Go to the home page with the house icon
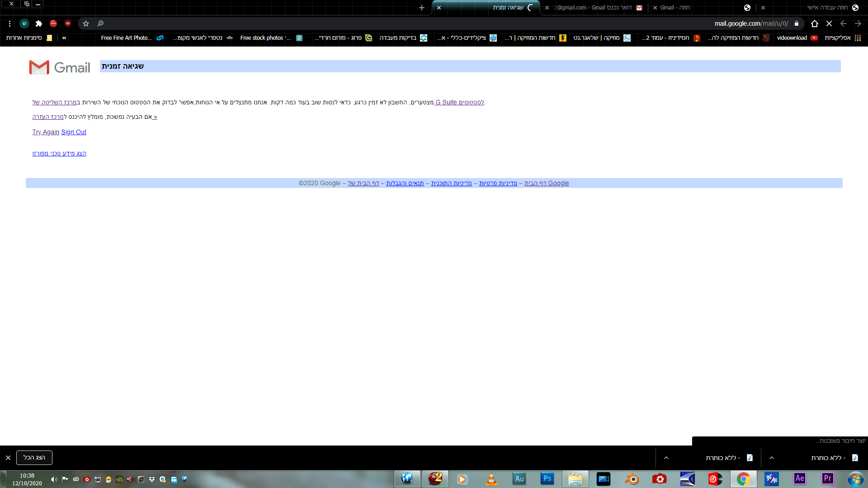The width and height of the screenshot is (868, 488). pos(815,23)
